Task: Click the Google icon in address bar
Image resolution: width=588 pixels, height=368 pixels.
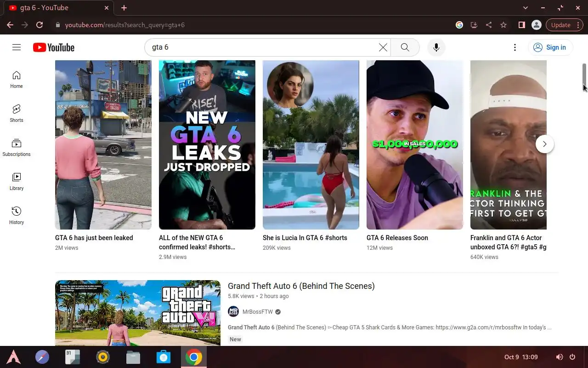Action: 459,25
